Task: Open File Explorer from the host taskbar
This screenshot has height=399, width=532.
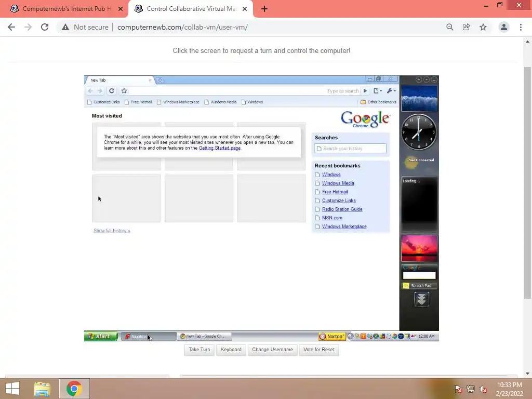Action: [x=42, y=389]
